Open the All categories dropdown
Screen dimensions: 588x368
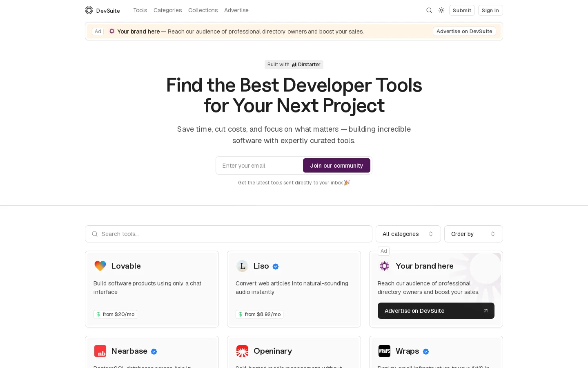coord(408,234)
